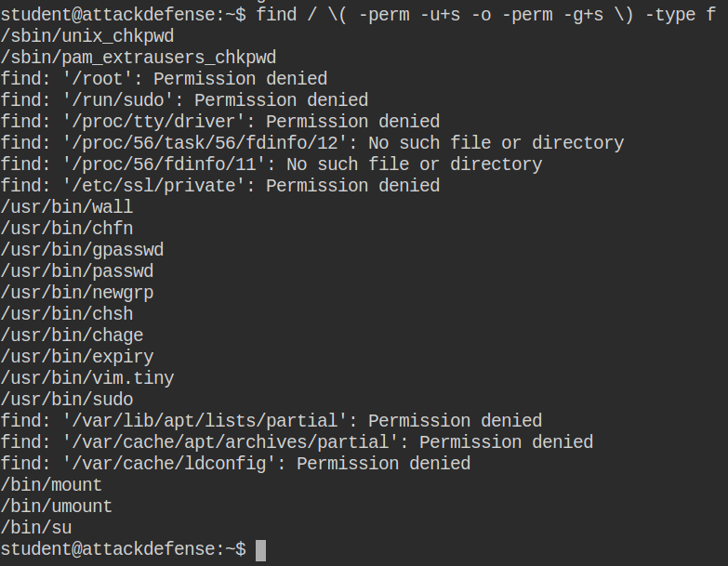Click the /usr/bin/chfn path

pos(67,229)
